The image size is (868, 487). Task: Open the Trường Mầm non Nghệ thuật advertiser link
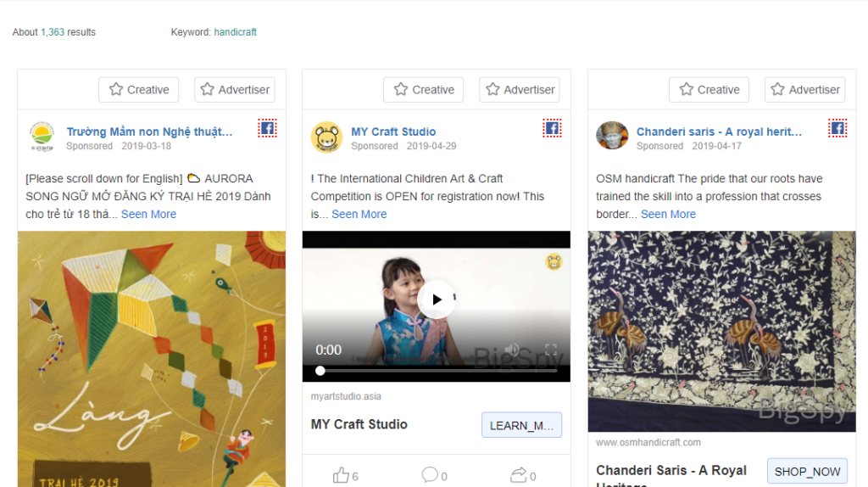coord(149,132)
